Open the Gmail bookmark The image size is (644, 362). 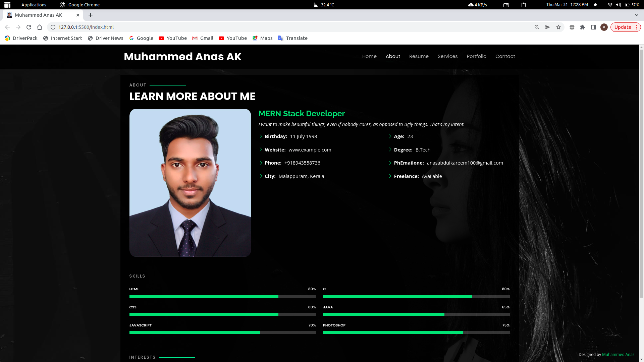203,38
